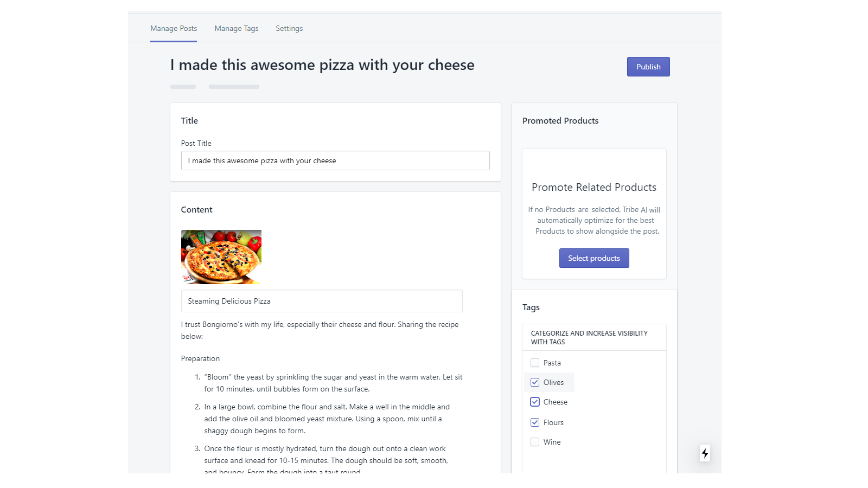Viewport: 868px width, 488px height.
Task: Click the Preparation paragraph text
Action: [200, 358]
